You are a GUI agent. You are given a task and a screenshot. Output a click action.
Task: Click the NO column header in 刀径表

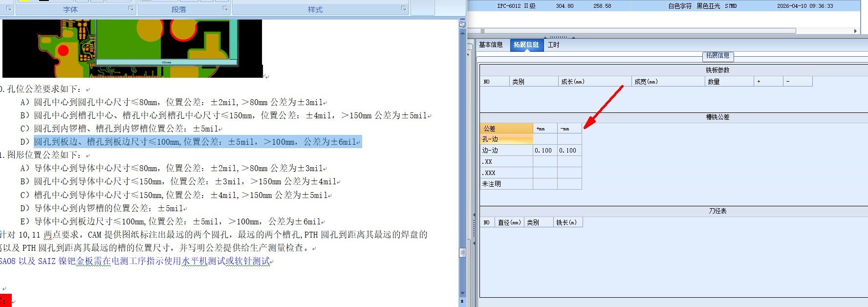click(487, 222)
